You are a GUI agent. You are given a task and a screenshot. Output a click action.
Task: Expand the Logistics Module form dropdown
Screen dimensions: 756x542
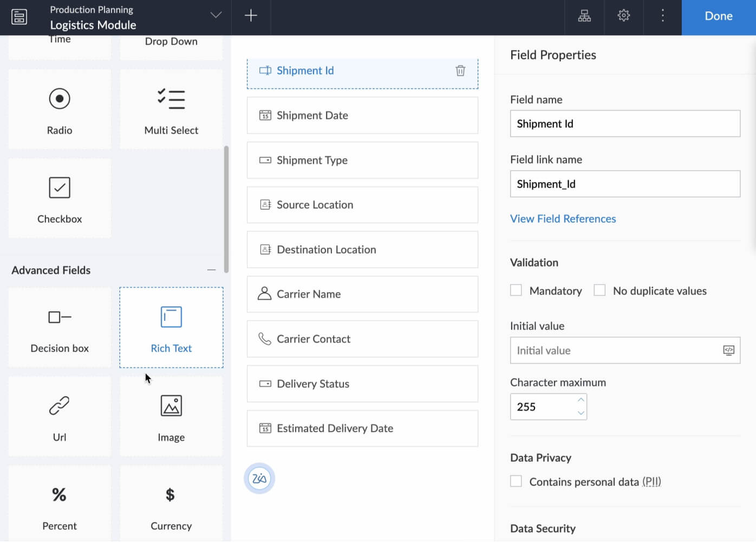coord(216,15)
